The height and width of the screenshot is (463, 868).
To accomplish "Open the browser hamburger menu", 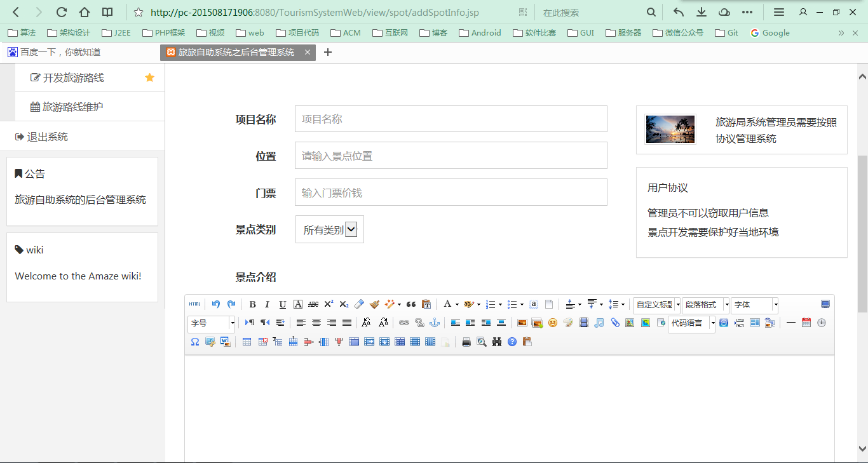I will (x=778, y=12).
